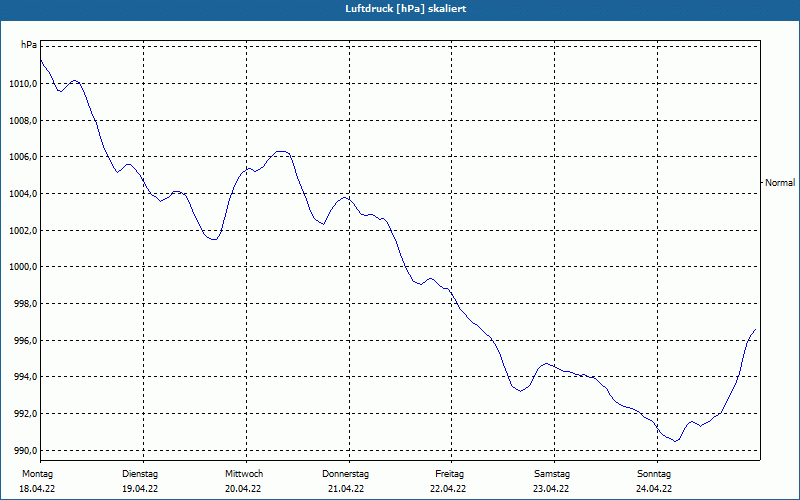This screenshot has height=500, width=800.
Task: Click the 'hPa' unit label
Action: point(29,45)
